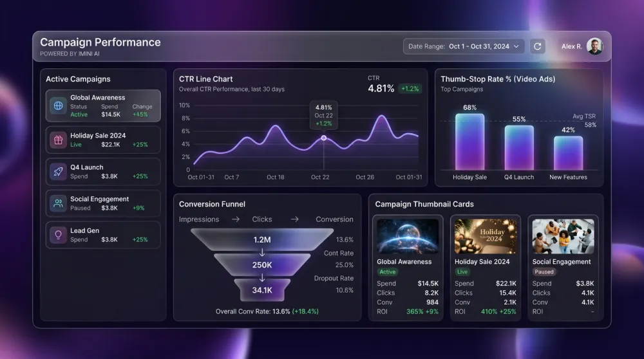644x359 pixels.
Task: Click the 34.1K conversion funnel stage
Action: click(x=262, y=290)
